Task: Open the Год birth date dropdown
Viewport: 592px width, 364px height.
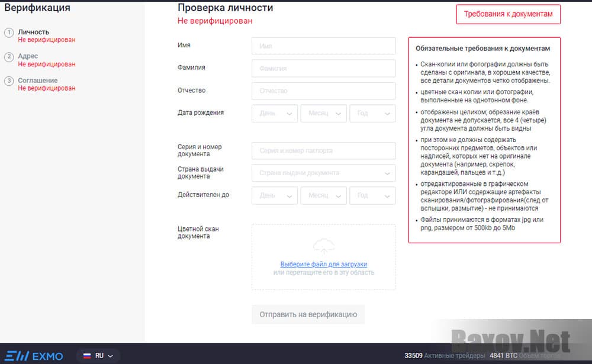Action: [373, 113]
